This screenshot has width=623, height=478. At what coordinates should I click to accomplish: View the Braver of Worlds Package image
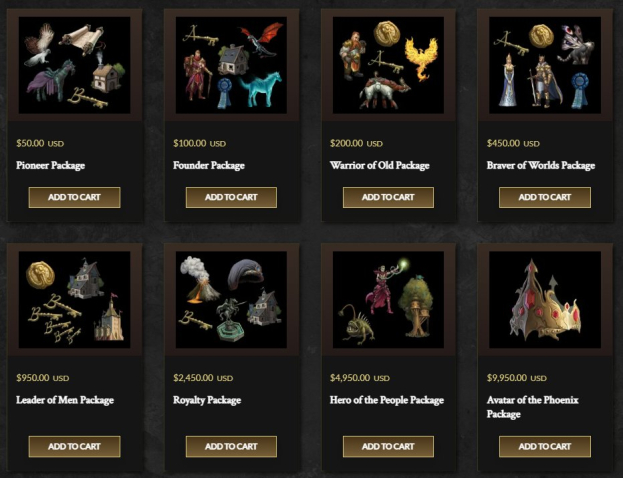pos(545,65)
